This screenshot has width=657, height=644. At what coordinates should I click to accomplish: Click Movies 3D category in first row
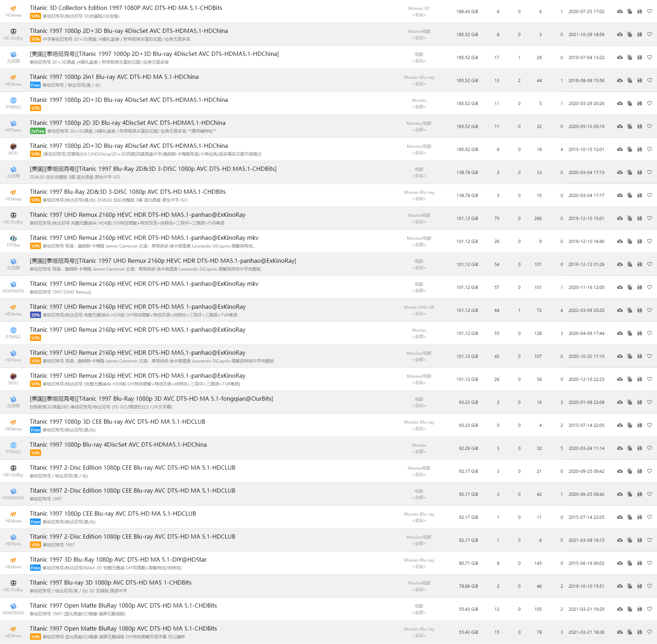[x=419, y=8]
